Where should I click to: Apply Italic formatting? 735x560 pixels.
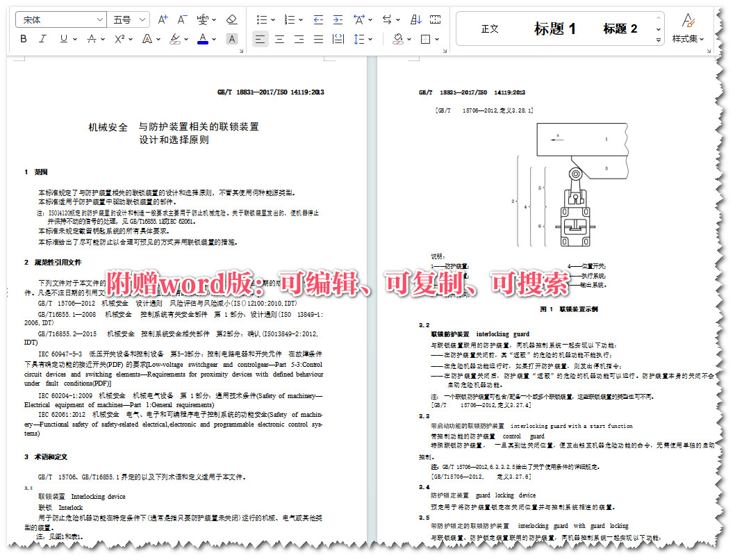[41, 39]
